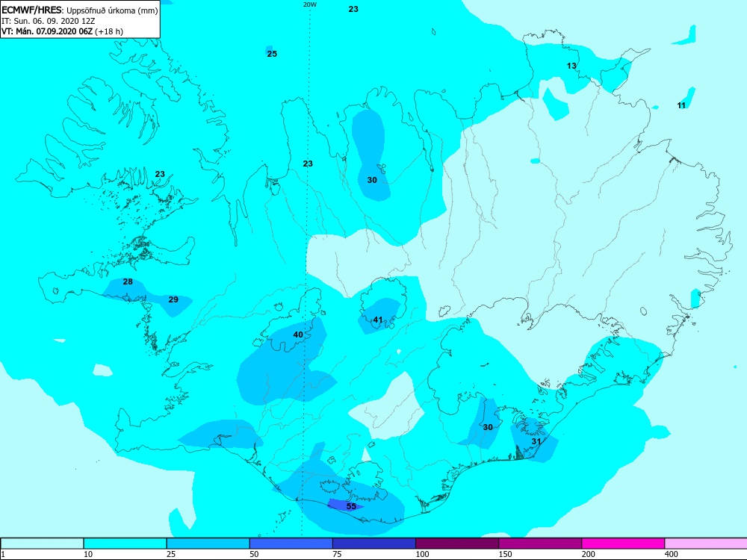Screen dimensions: 747x560
Task: Select the legend threshold label 150
Action: click(x=506, y=554)
